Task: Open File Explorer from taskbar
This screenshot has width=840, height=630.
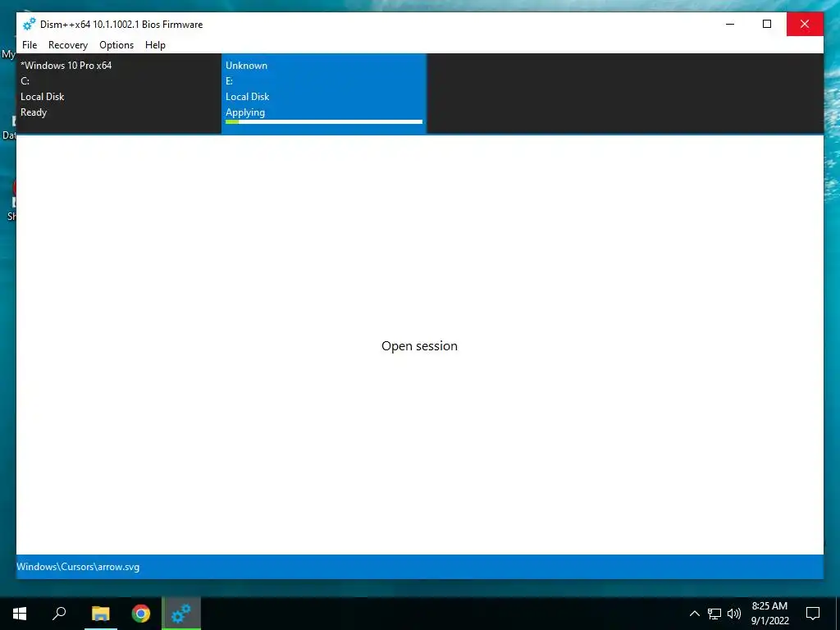Action: click(x=100, y=614)
